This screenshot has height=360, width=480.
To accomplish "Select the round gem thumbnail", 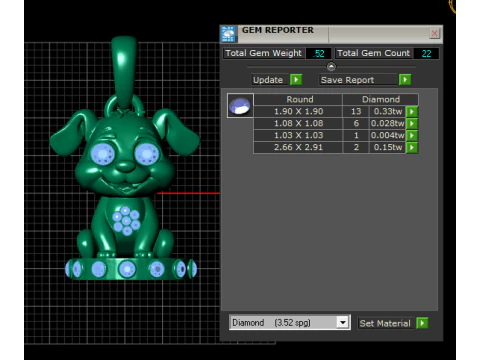I will pos(240,106).
